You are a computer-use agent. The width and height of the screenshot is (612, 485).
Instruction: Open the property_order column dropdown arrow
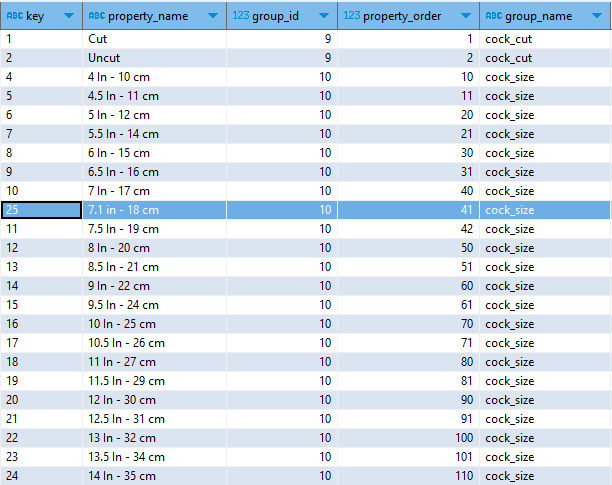click(x=466, y=16)
